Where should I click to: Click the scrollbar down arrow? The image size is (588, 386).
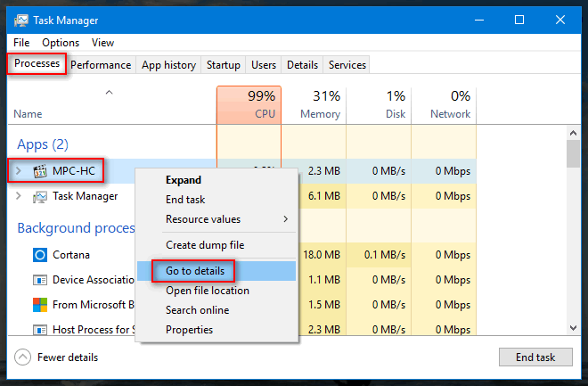pos(573,328)
